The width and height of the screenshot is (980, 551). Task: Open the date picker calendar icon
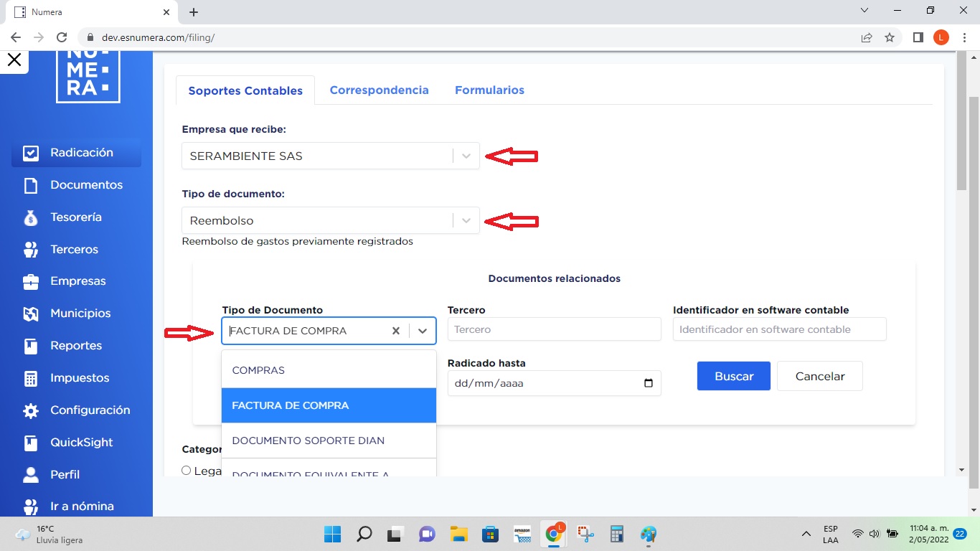(649, 383)
